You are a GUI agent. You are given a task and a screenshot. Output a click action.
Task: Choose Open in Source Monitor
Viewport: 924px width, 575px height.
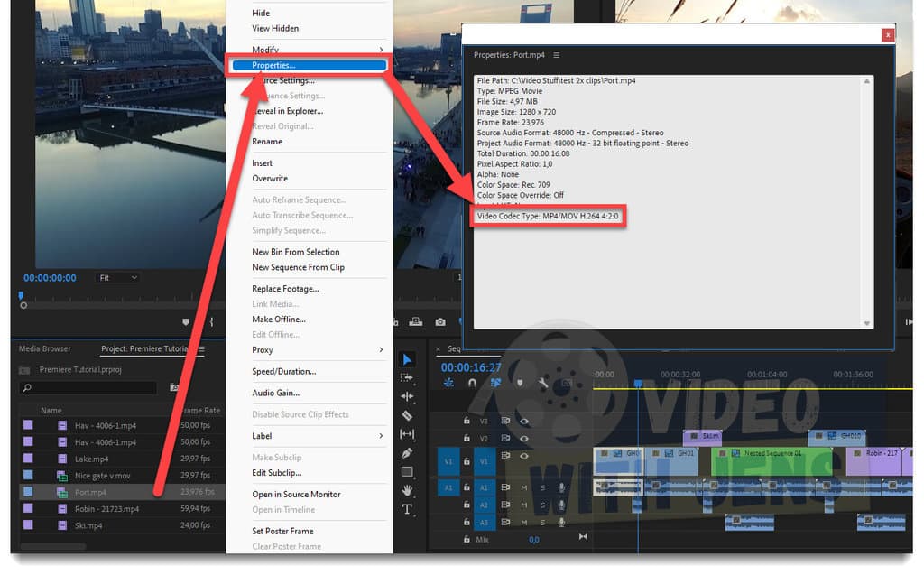coord(296,495)
